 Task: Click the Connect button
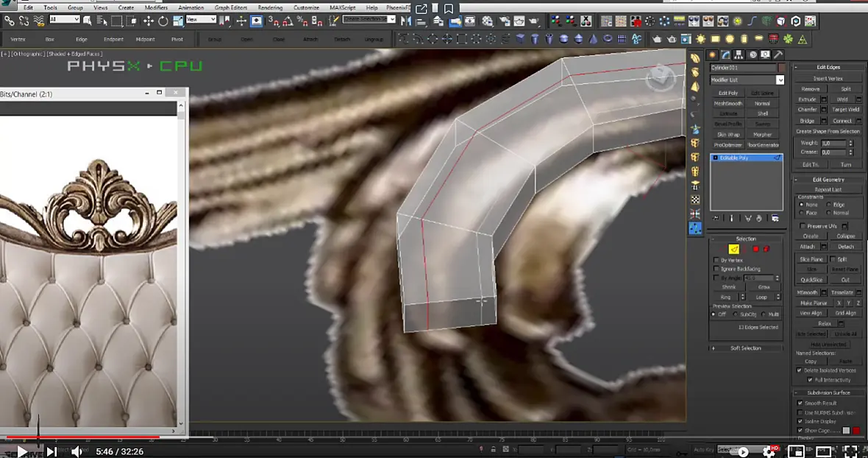pos(842,121)
